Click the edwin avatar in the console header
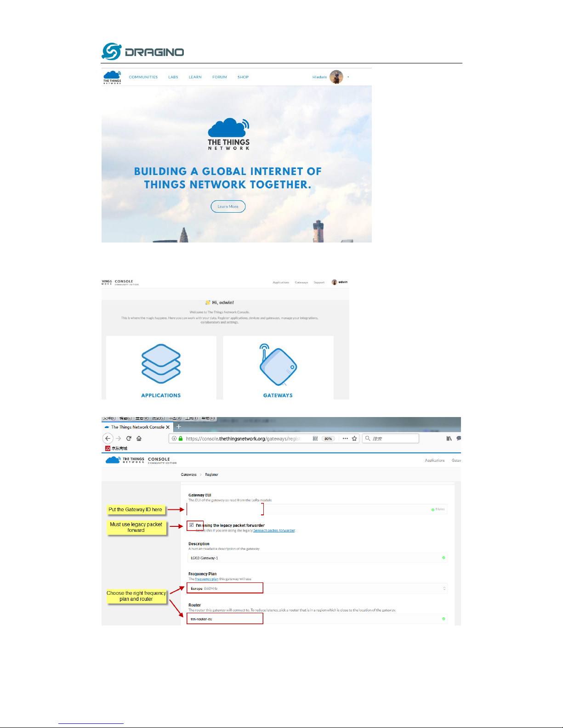563x728 pixels. pos(335,282)
